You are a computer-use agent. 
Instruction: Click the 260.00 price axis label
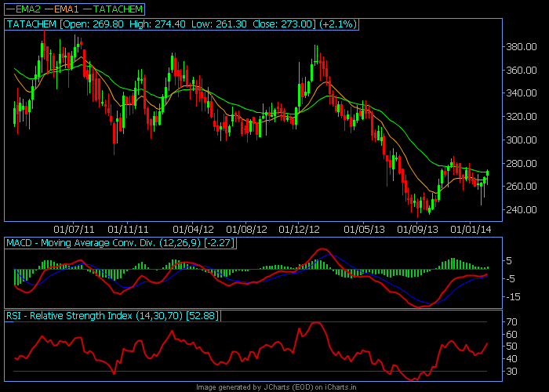pyautogui.click(x=522, y=187)
